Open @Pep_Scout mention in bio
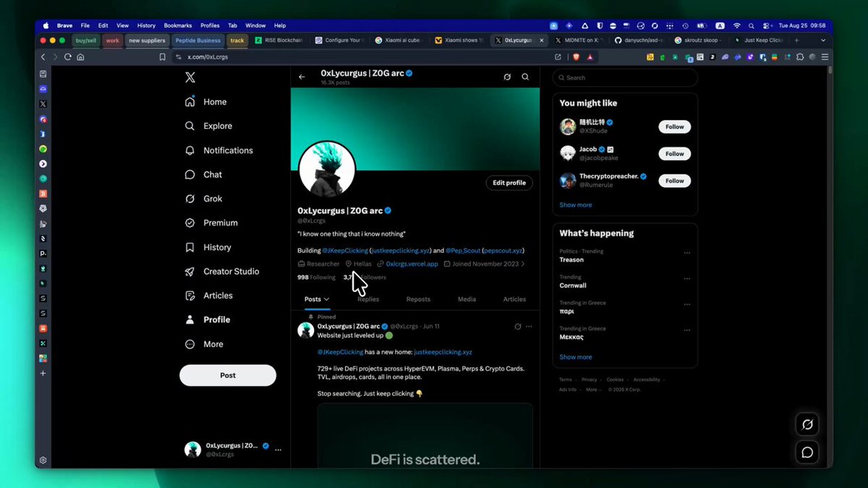The width and height of the screenshot is (868, 488). [x=463, y=250]
